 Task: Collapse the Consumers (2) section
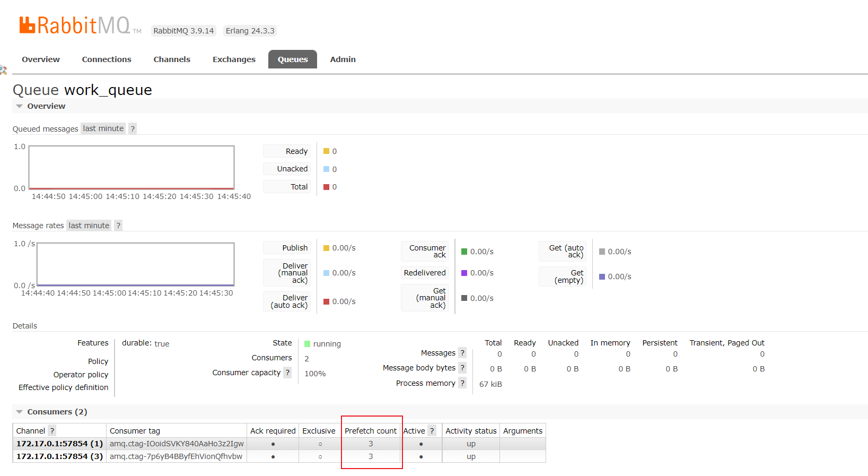coord(51,412)
